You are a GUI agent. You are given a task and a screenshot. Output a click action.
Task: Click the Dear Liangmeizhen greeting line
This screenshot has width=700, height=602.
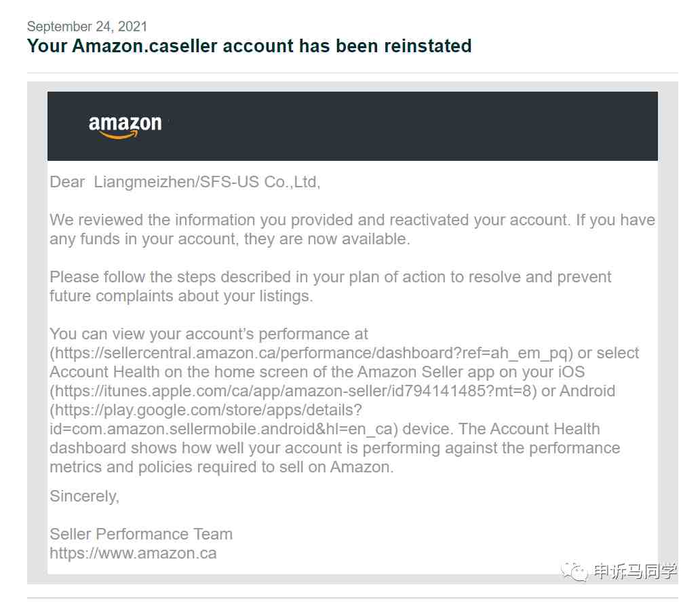tap(184, 182)
